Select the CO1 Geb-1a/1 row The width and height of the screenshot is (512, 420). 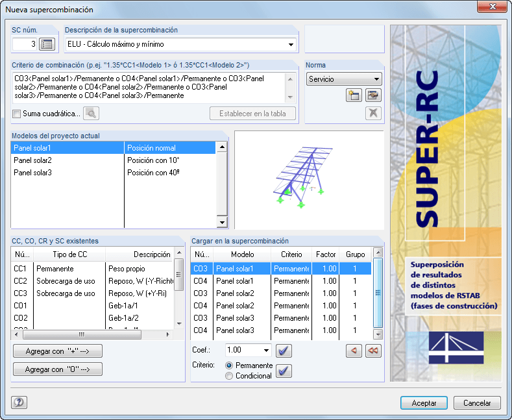92,306
